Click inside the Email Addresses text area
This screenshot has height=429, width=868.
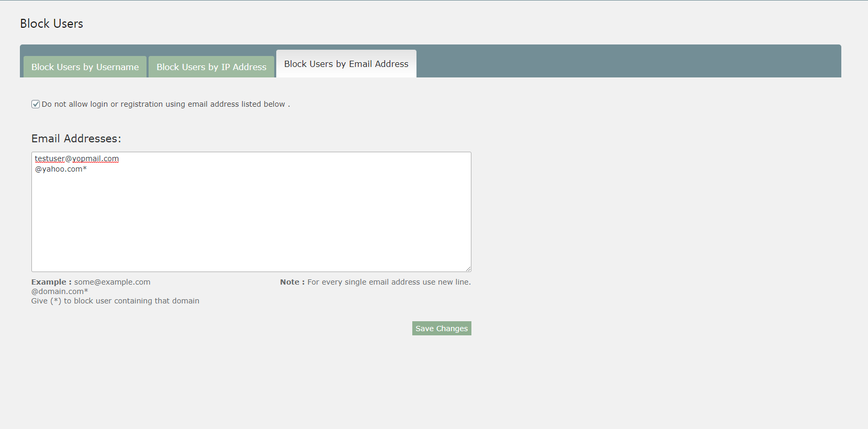pyautogui.click(x=251, y=212)
